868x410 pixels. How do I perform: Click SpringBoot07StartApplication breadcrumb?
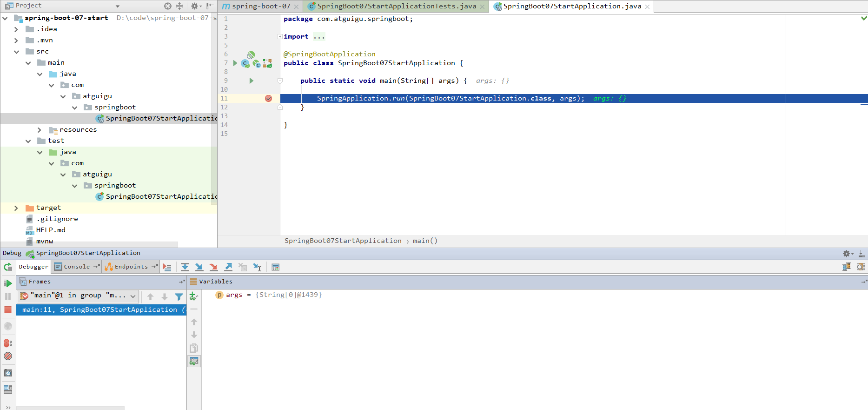point(343,241)
